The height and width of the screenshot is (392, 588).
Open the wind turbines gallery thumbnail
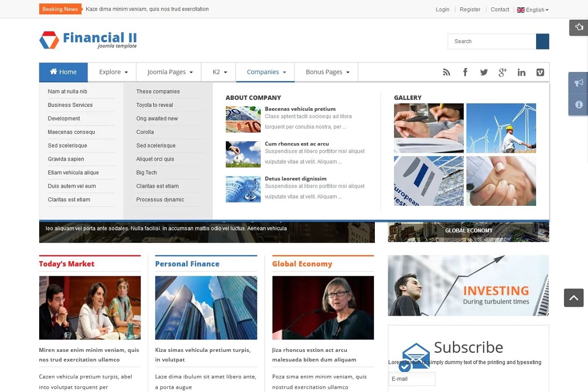(x=501, y=128)
